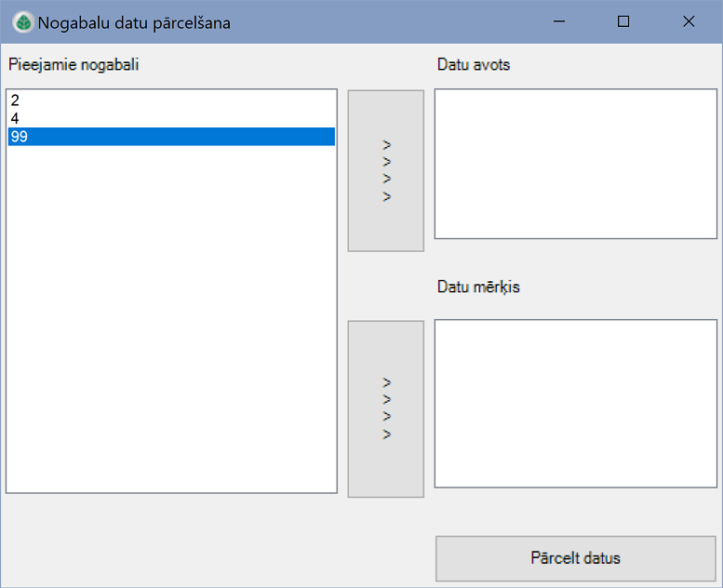Minimize the Nogabalu datu pārcelšana window
The height and width of the screenshot is (588, 723).
(x=559, y=21)
